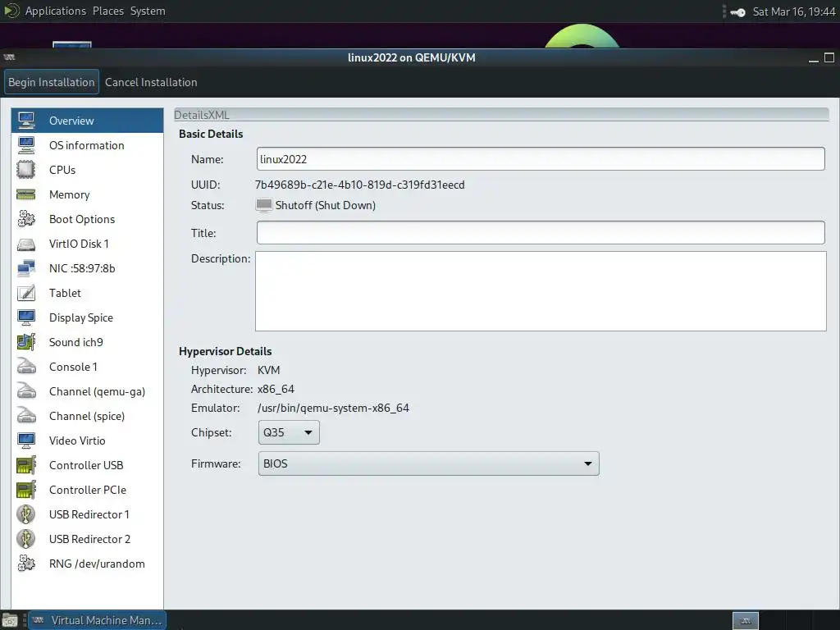Click the RNG /dev/urandom gears icon

point(26,564)
